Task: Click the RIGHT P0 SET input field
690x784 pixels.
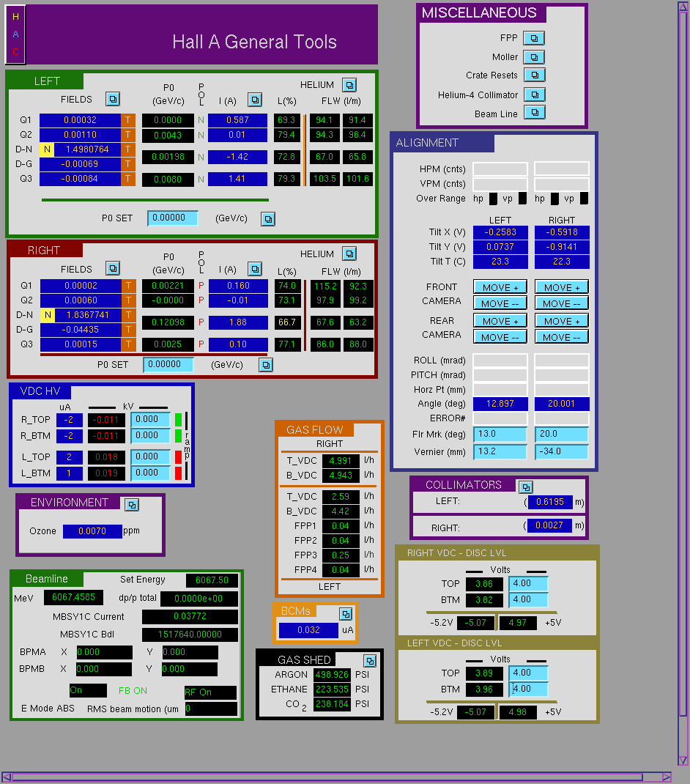Action: (x=168, y=364)
